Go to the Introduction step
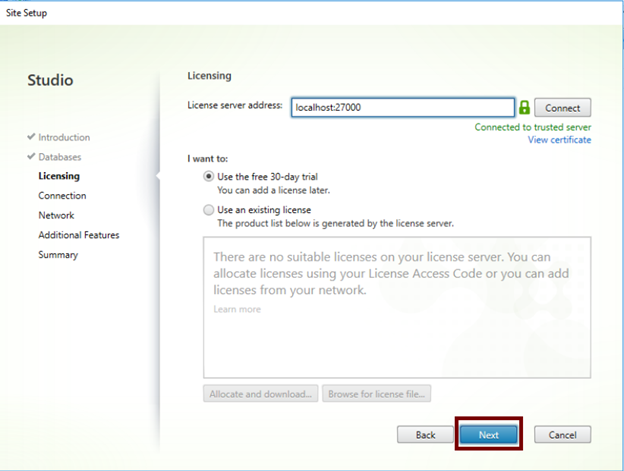 [x=64, y=137]
